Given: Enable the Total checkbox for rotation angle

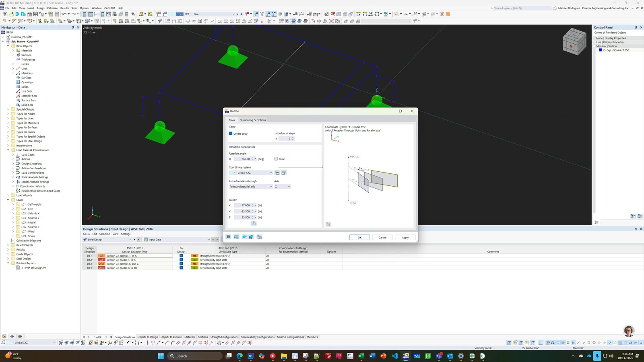Looking at the screenshot, I should [276, 159].
